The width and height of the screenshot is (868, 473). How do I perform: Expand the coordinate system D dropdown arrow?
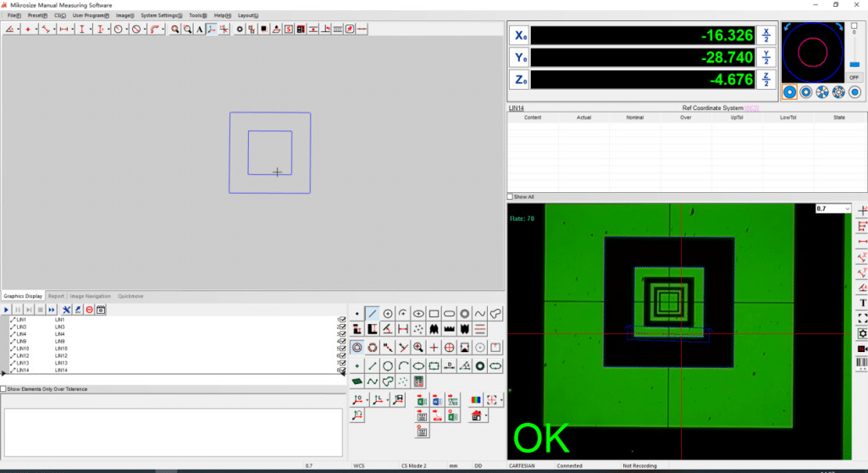click(x=367, y=399)
